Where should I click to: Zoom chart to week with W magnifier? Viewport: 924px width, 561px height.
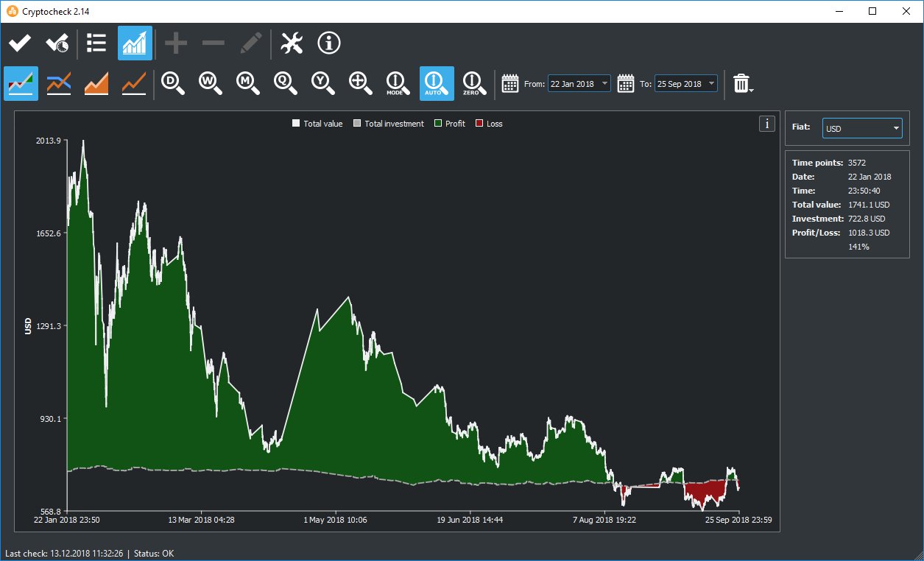coord(211,83)
